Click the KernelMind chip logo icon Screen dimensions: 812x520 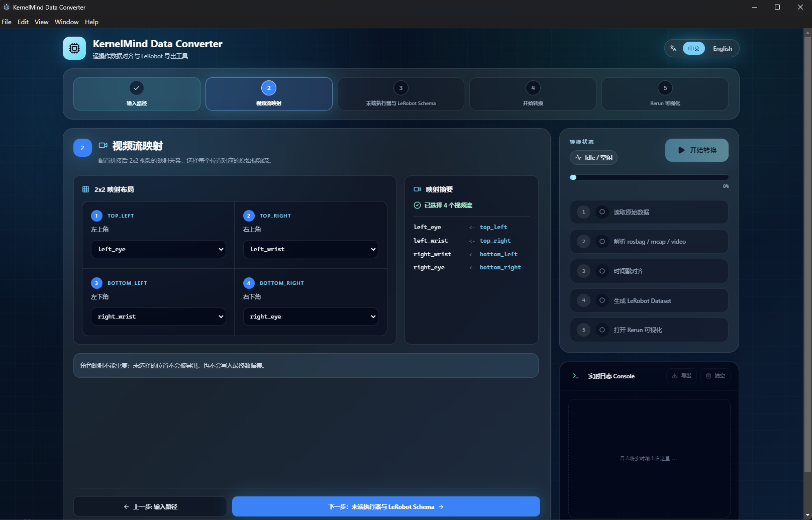tap(74, 48)
